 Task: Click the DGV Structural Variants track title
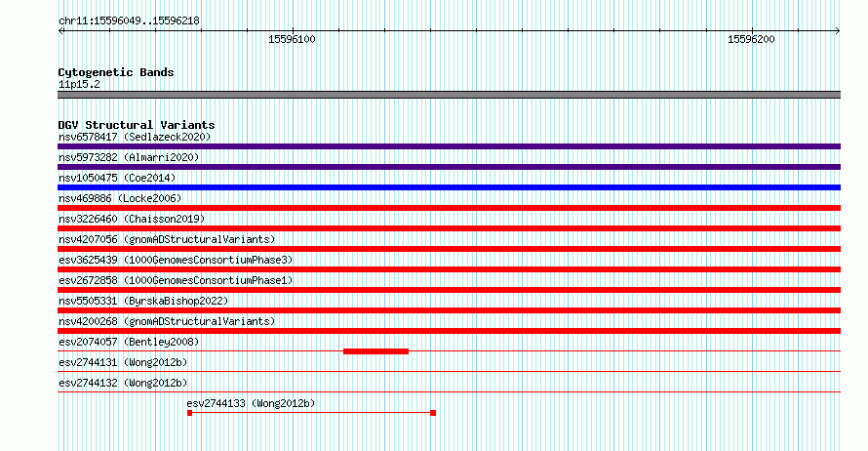(x=137, y=125)
